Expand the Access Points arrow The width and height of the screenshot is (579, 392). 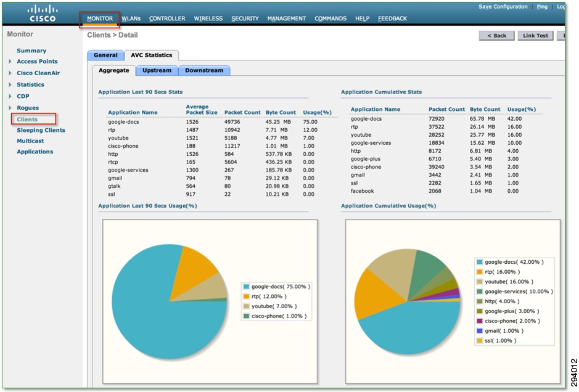pos(10,61)
